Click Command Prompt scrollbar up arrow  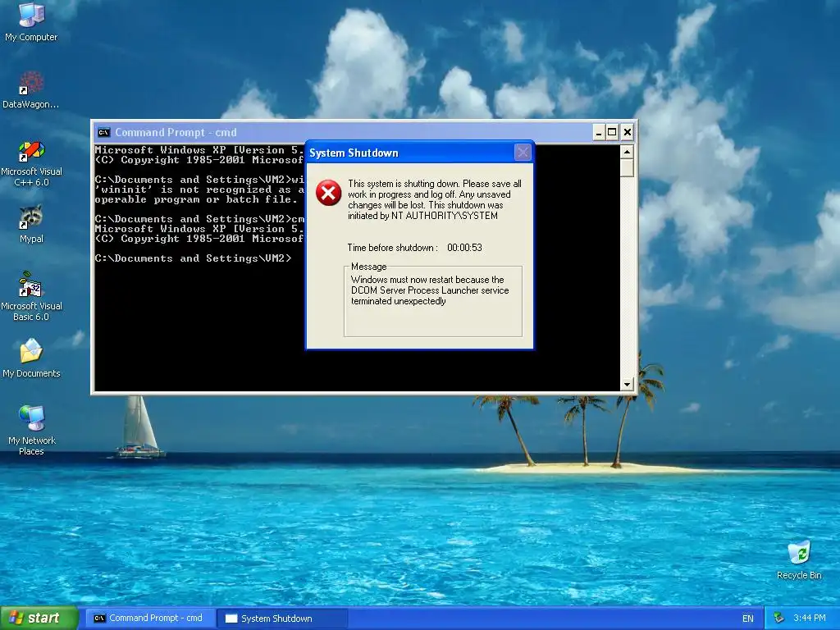coord(627,152)
